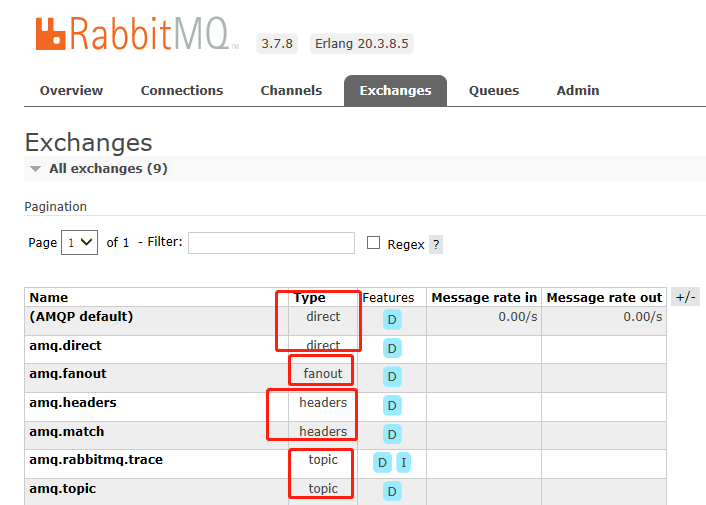Click the D feature badge for amq.direct
The height and width of the screenshot is (505, 706).
(x=392, y=348)
